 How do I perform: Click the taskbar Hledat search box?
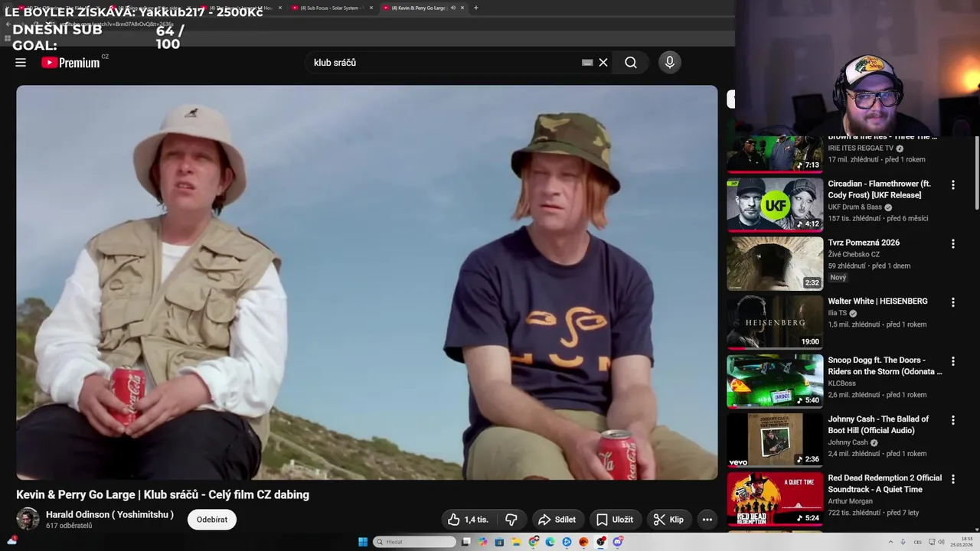[x=414, y=542]
